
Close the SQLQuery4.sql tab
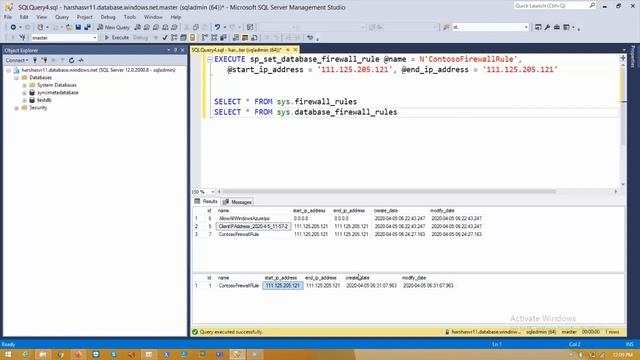click(296, 50)
